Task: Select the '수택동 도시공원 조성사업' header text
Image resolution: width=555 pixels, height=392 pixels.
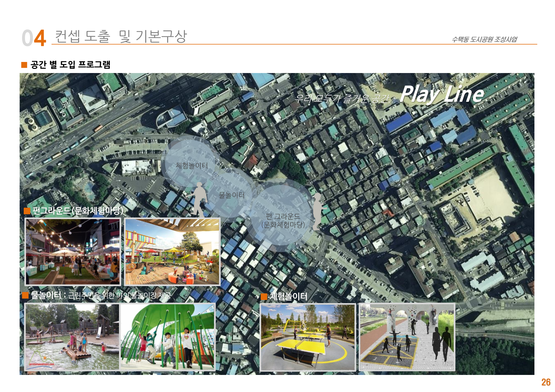Action: (x=484, y=39)
